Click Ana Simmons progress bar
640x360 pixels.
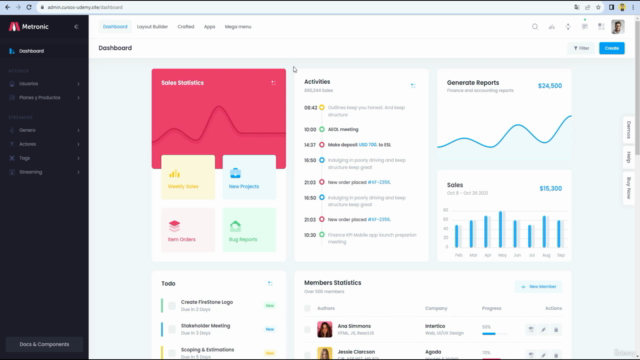(x=494, y=334)
